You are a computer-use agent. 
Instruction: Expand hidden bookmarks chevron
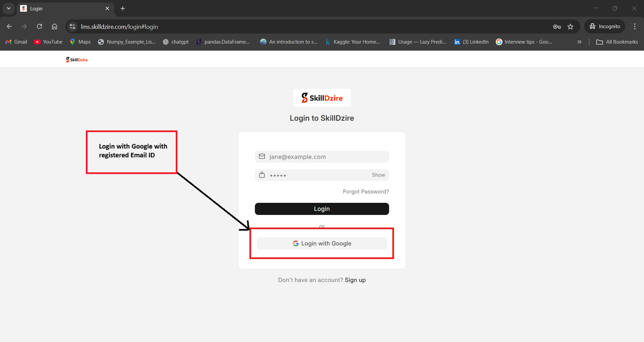coord(580,42)
